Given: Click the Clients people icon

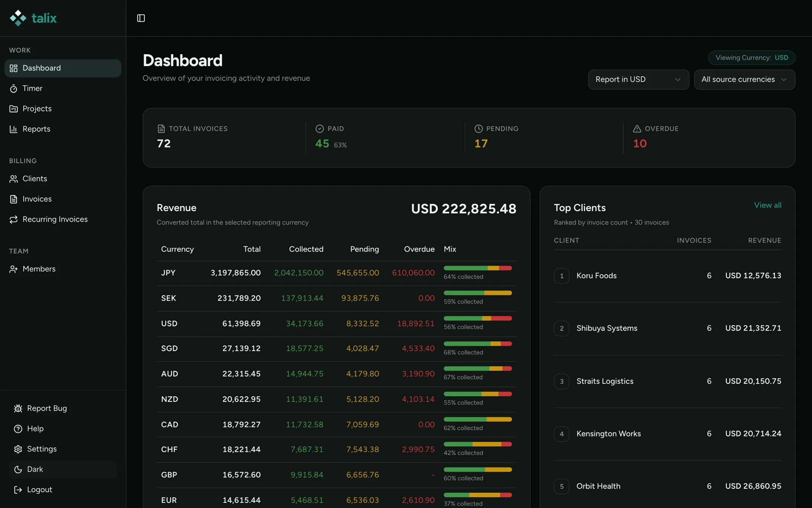Looking at the screenshot, I should click(14, 179).
